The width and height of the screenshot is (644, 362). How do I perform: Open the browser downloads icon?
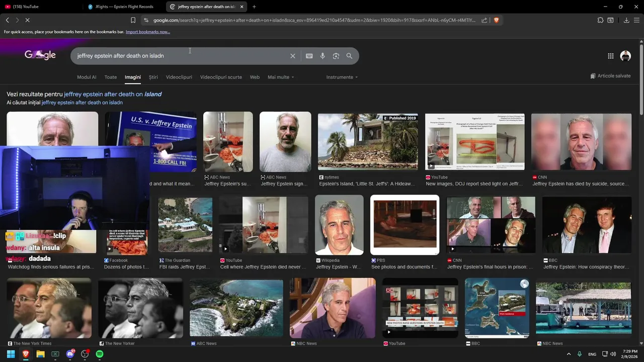[626, 20]
